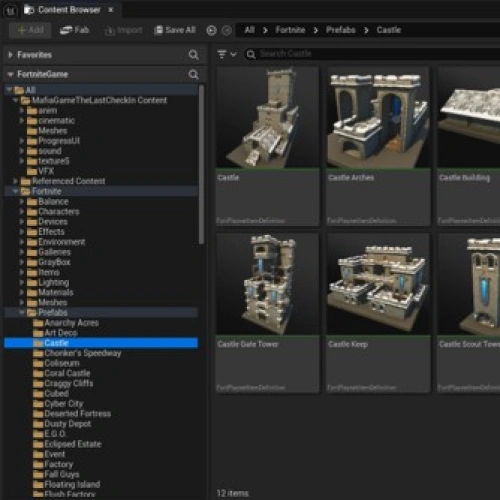Click the Fortnite breadcrumb

click(290, 30)
